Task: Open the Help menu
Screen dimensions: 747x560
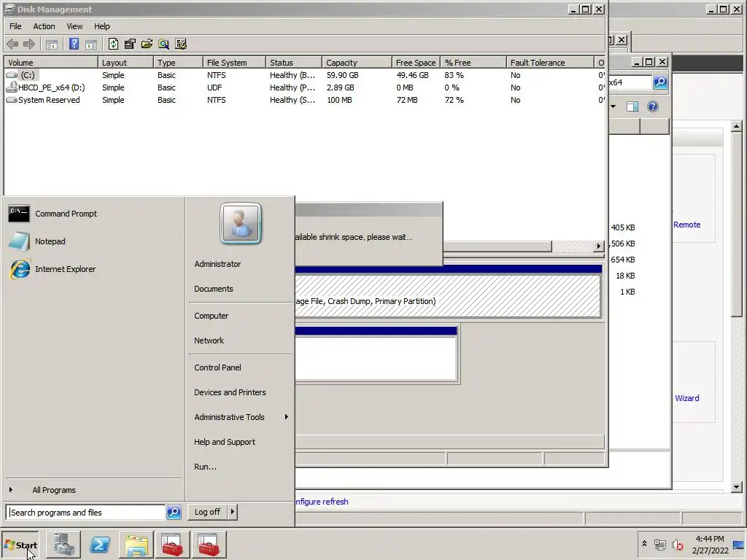Action: tap(101, 26)
